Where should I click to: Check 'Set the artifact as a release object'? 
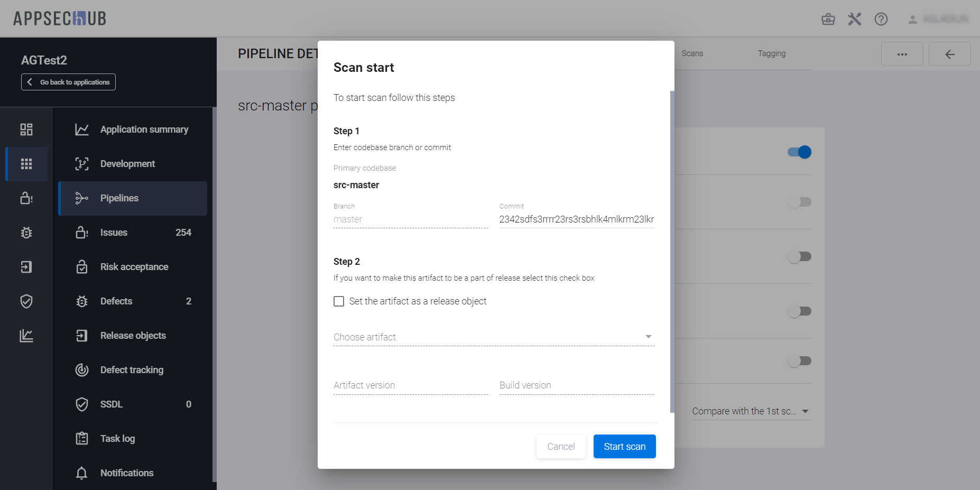click(339, 301)
